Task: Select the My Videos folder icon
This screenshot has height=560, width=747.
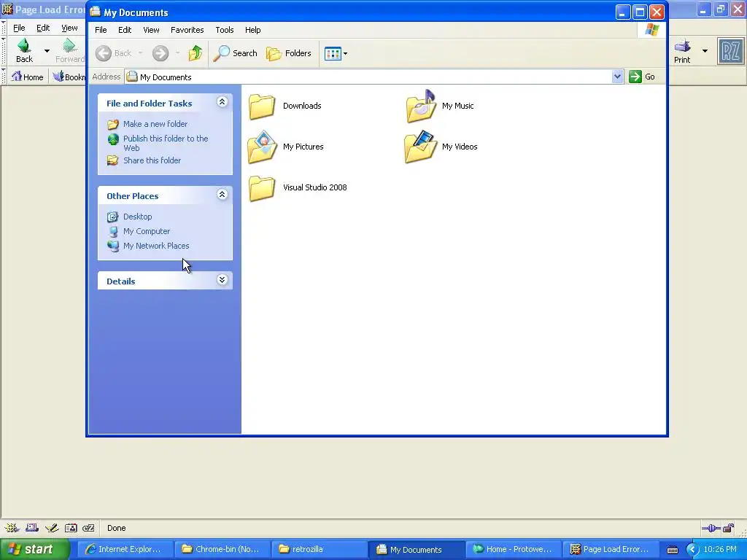Action: coord(421,147)
